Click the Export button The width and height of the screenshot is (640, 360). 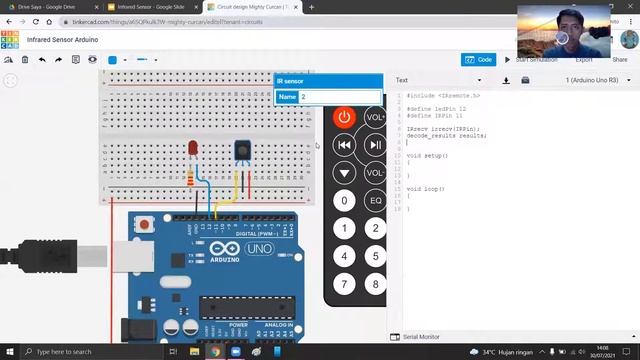[x=584, y=60]
